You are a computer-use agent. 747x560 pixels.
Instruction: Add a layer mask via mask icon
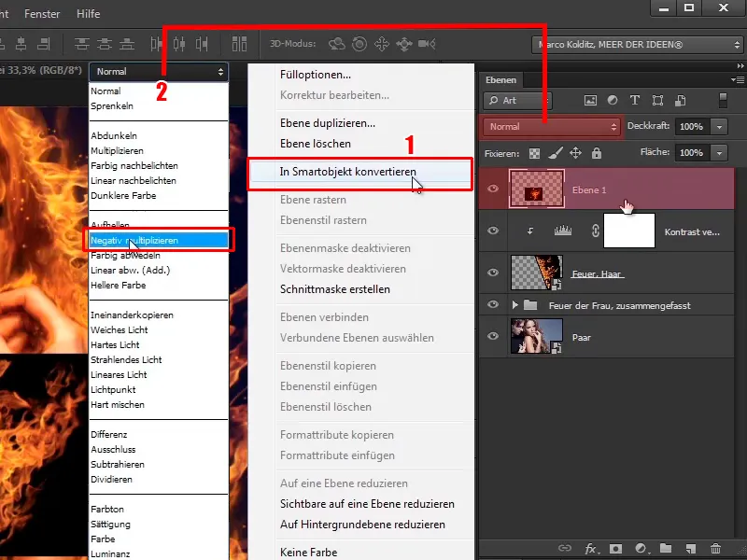(616, 549)
